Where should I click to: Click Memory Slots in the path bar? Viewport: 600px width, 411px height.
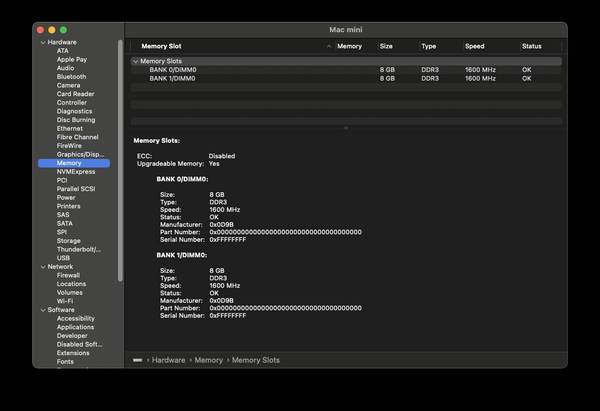click(256, 360)
